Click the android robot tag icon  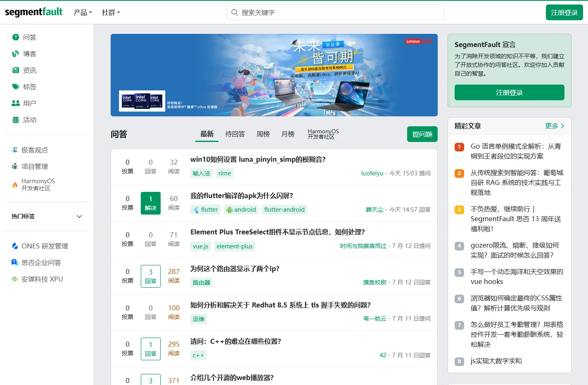click(230, 210)
